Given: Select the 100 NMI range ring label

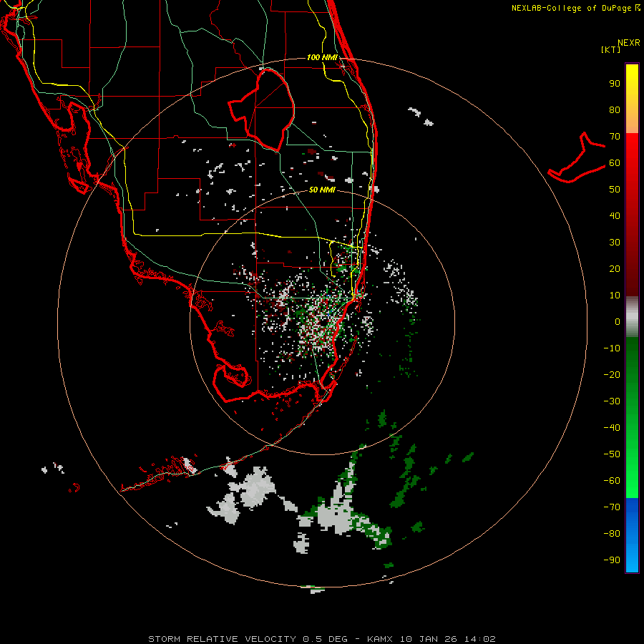Looking at the screenshot, I should click(x=322, y=57).
